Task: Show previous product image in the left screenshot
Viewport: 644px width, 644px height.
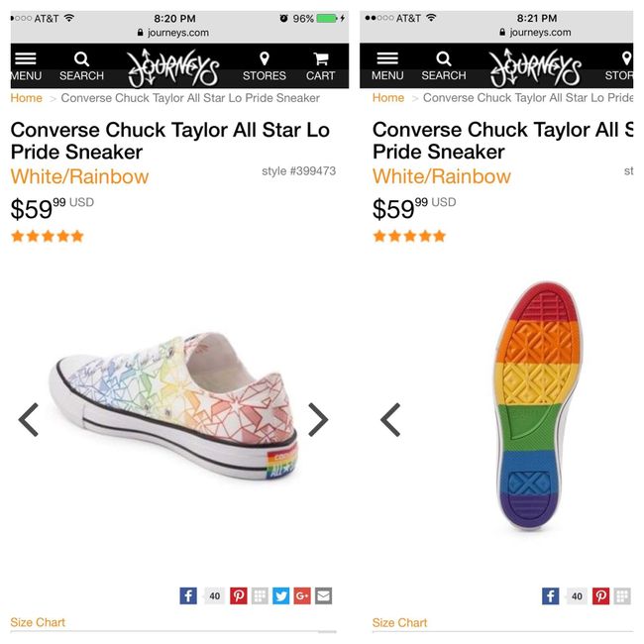Action: pyautogui.click(x=29, y=420)
